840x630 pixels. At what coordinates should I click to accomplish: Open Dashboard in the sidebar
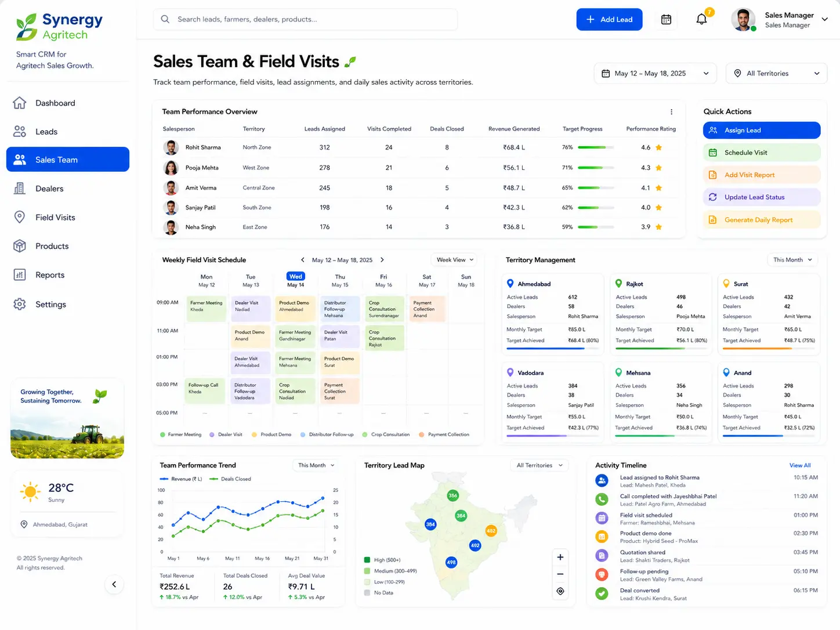pos(68,103)
